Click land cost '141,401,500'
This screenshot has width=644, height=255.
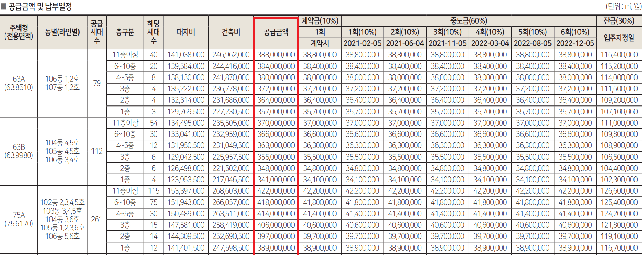pyautogui.click(x=186, y=248)
